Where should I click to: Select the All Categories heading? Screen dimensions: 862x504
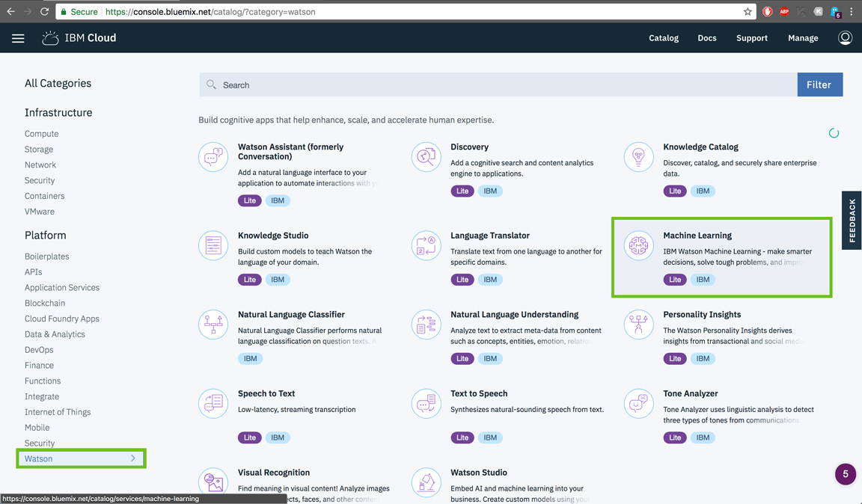tap(58, 84)
